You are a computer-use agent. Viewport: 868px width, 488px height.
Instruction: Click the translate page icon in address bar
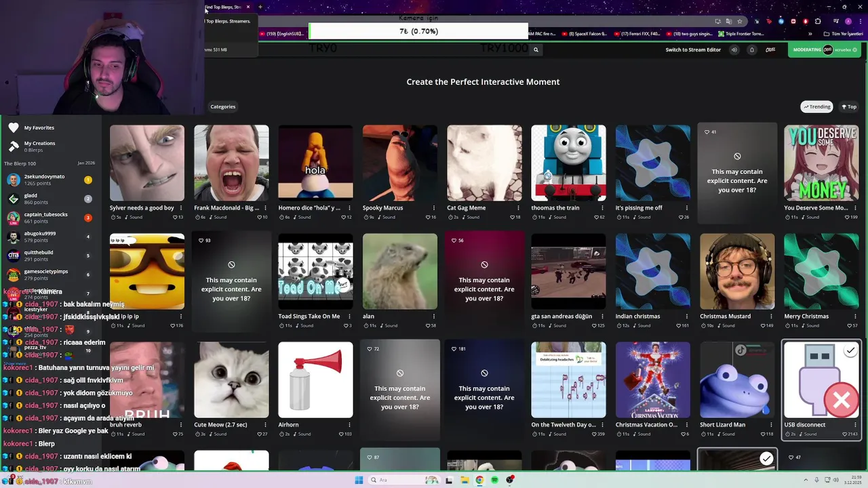click(x=729, y=21)
